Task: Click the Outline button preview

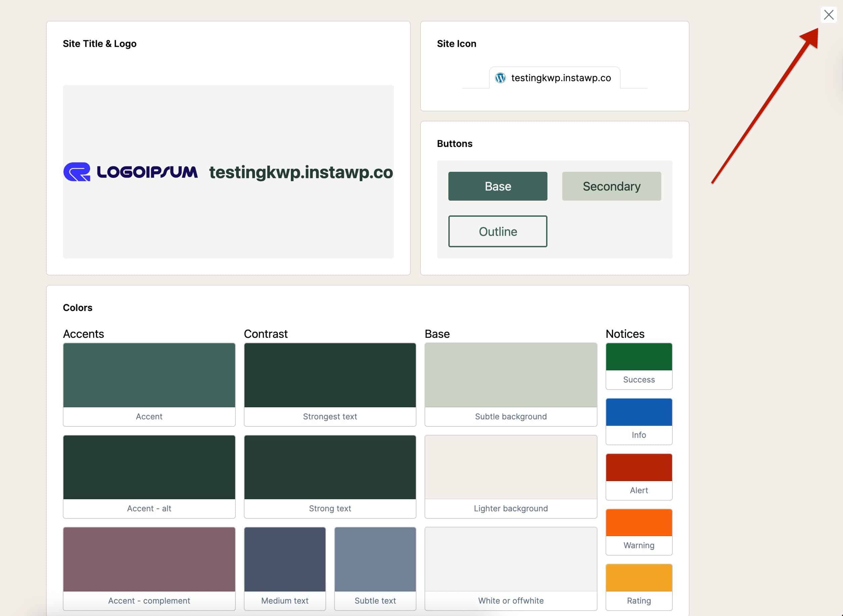Action: 498,231
